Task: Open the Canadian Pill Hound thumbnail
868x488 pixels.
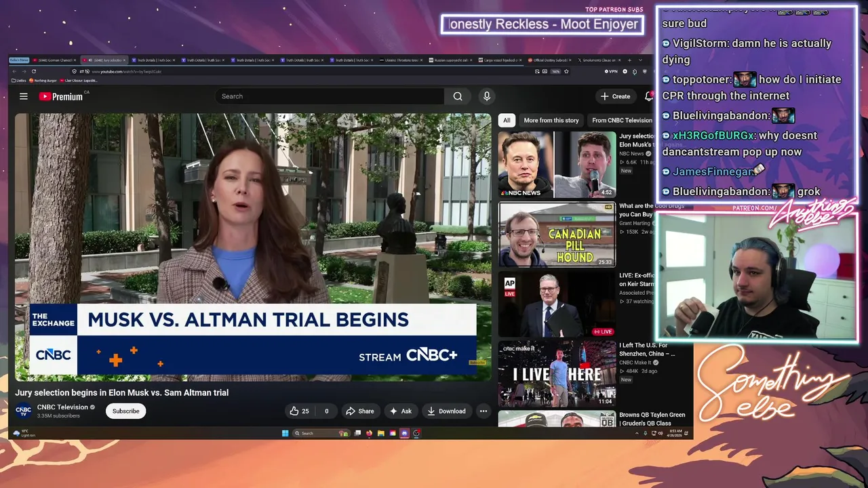Action: click(557, 235)
